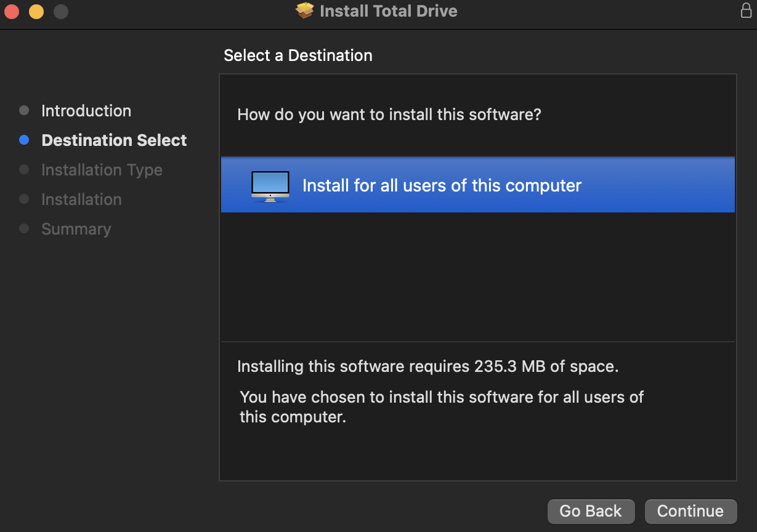The image size is (757, 532).
Task: Click the gray dot beside Installation
Action: [23, 199]
